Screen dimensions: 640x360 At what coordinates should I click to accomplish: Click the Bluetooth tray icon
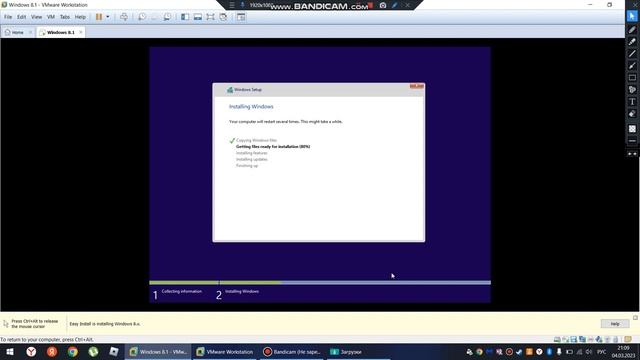[549, 351]
